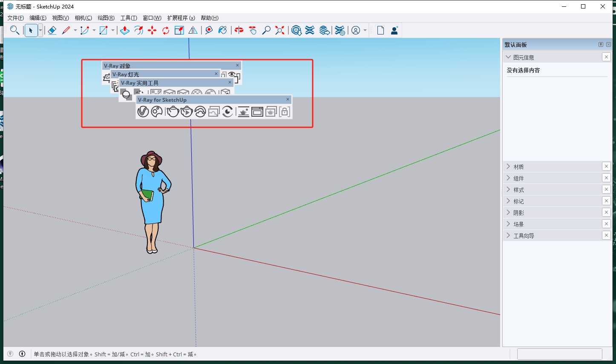The height and width of the screenshot is (364, 616).
Task: Click the Zoom Extents icon
Action: [x=280, y=30]
